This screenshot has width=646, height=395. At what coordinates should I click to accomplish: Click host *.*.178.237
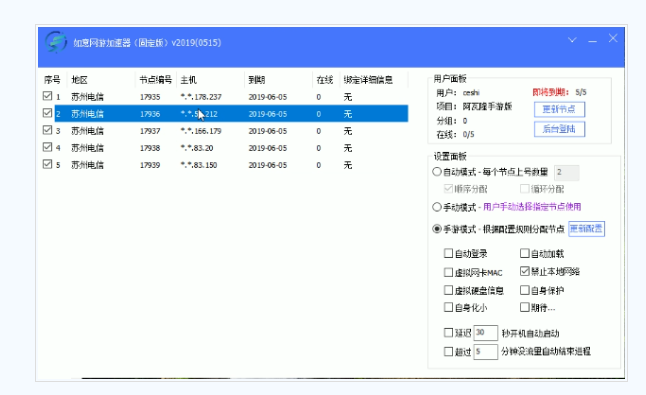201,97
